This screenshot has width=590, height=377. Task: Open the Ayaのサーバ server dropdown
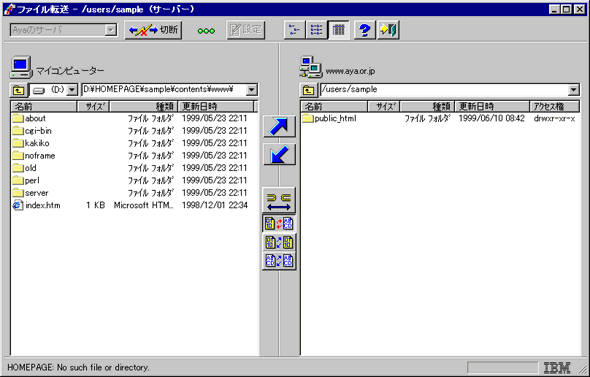pyautogui.click(x=111, y=30)
